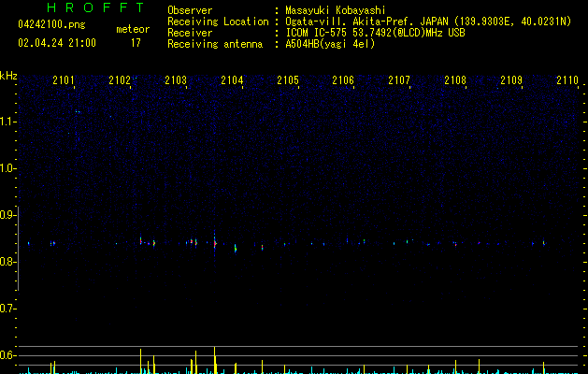Screen dimensions: 588x374
Task: Click the 1.1 kHz axis label
Action: tap(7, 122)
